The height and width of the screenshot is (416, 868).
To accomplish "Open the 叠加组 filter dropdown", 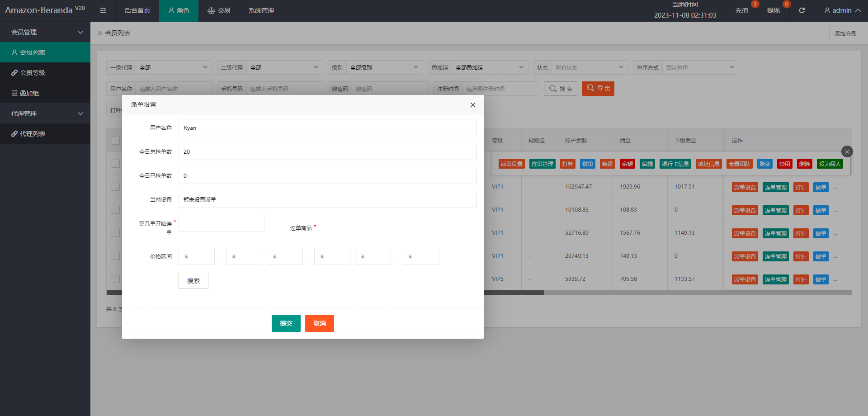I will pos(490,67).
